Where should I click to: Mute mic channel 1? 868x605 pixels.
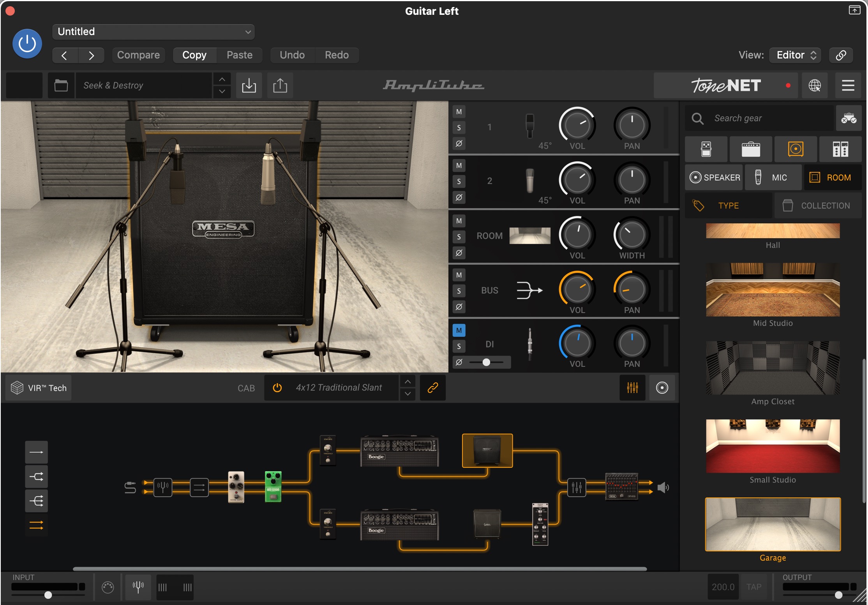pyautogui.click(x=459, y=112)
